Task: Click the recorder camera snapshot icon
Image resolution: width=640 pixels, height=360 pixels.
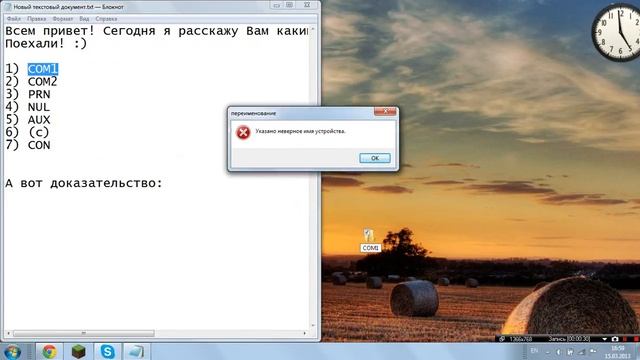Action: click(x=615, y=339)
